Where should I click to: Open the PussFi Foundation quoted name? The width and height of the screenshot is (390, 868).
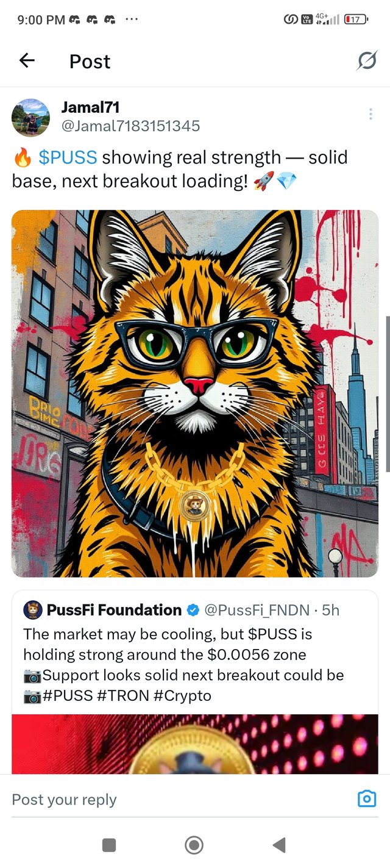pyautogui.click(x=114, y=609)
